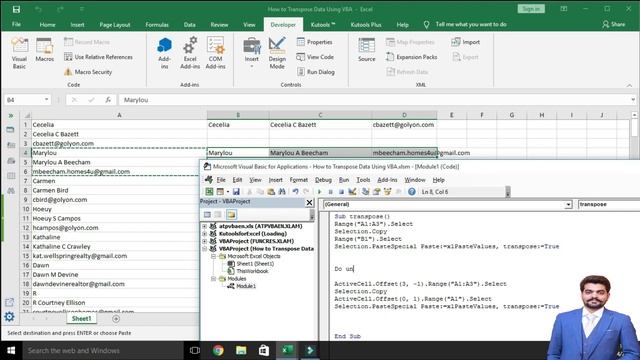Toggle Design Mode in the Developer ribbon
Screen dimensions: 640x360
pos(277,53)
